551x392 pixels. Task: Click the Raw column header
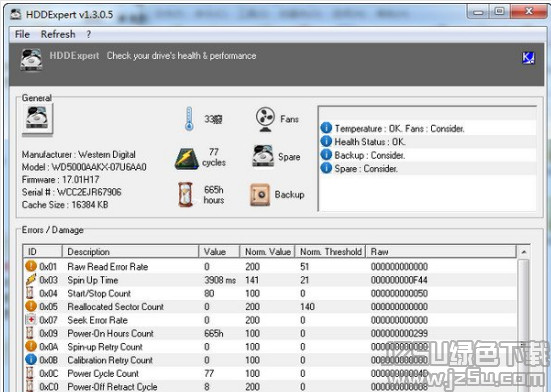pyautogui.click(x=441, y=251)
